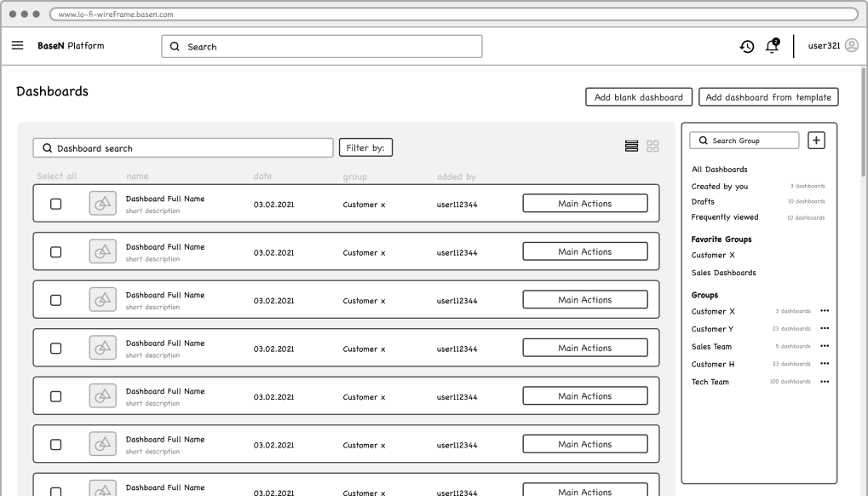The width and height of the screenshot is (868, 496).
Task: Open Main Actions for the sixth dashboard row
Action: tap(585, 444)
